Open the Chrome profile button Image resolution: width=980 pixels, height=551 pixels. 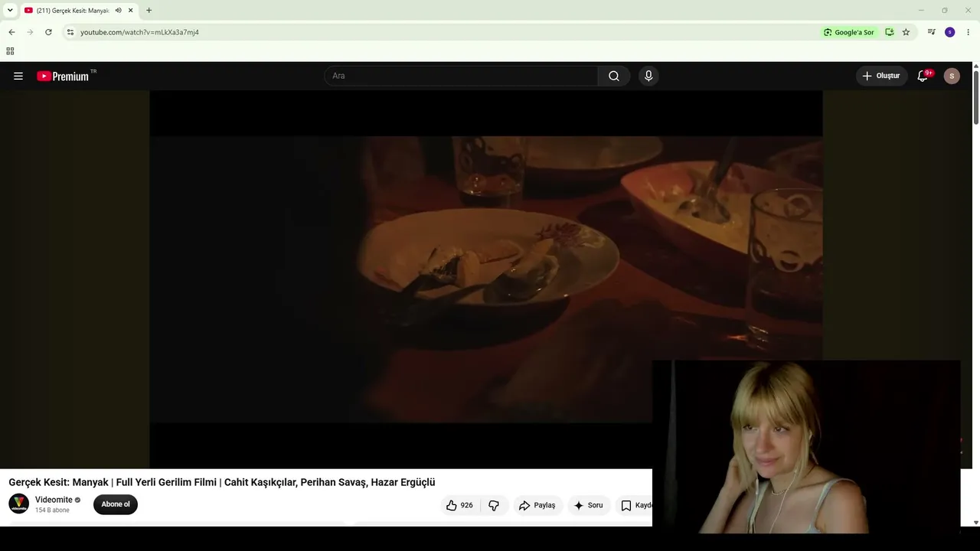pyautogui.click(x=950, y=32)
